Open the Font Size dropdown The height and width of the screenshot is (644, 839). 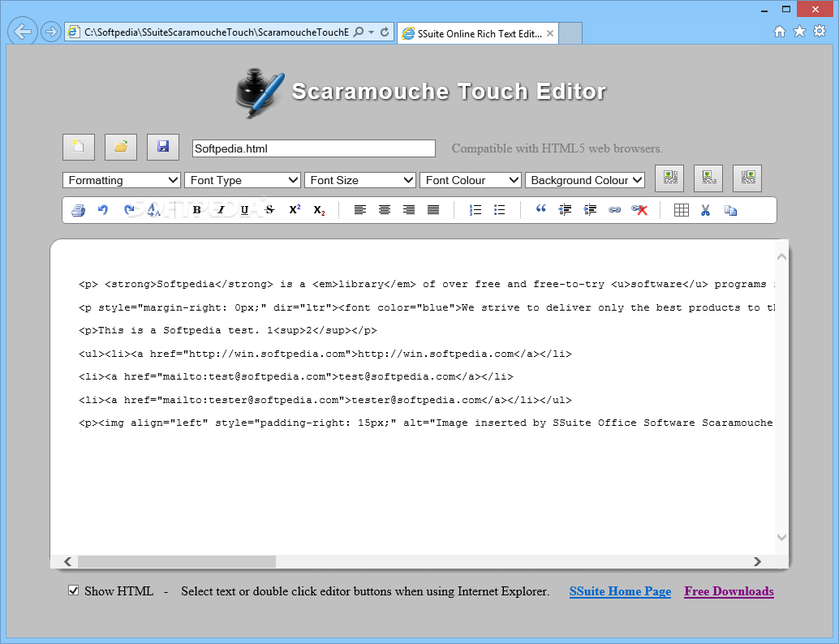pos(360,180)
